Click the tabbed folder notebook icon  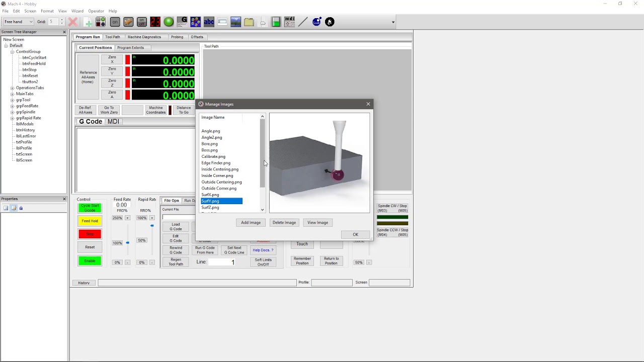249,22
